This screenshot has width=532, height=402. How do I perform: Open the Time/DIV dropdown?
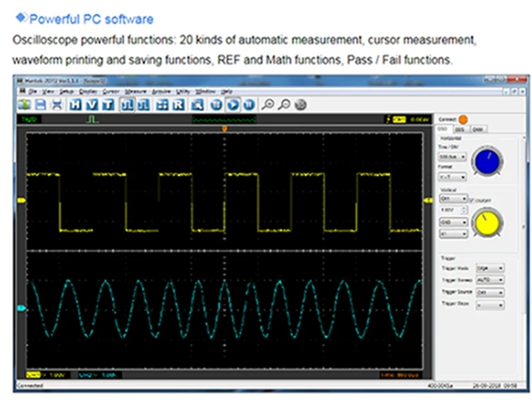coord(453,156)
